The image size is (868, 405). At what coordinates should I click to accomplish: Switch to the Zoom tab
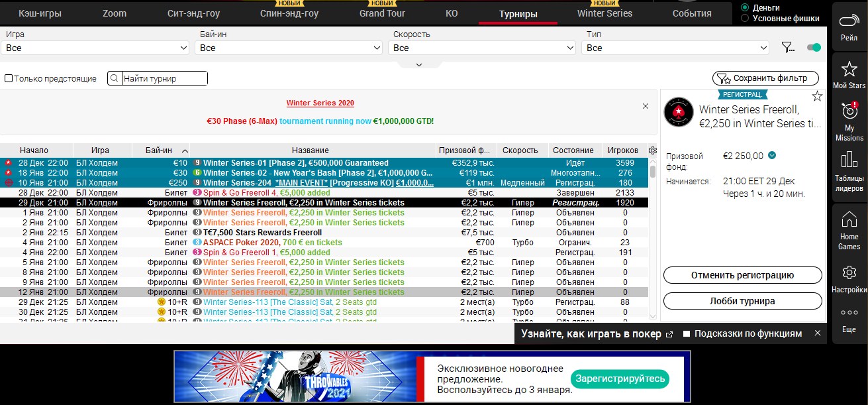(x=115, y=13)
